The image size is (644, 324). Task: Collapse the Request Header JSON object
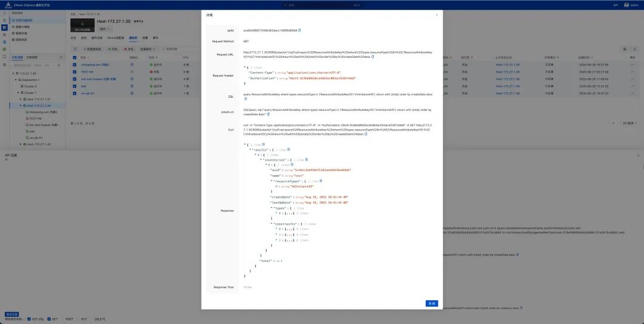245,67
